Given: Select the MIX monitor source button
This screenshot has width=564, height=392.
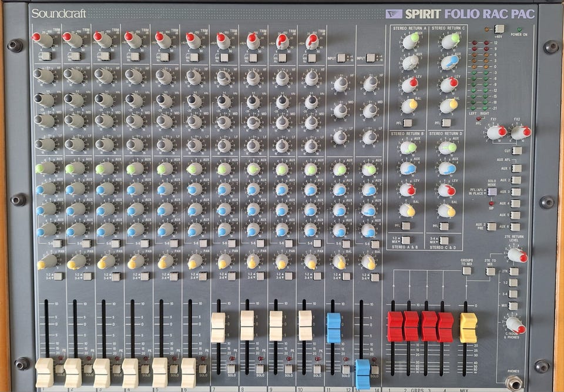Looking at the screenshot, I should coord(513,306).
